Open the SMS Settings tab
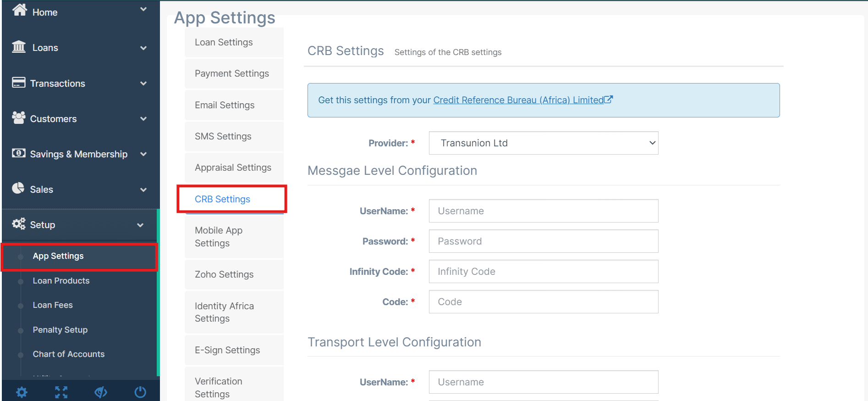868x401 pixels. (234, 136)
